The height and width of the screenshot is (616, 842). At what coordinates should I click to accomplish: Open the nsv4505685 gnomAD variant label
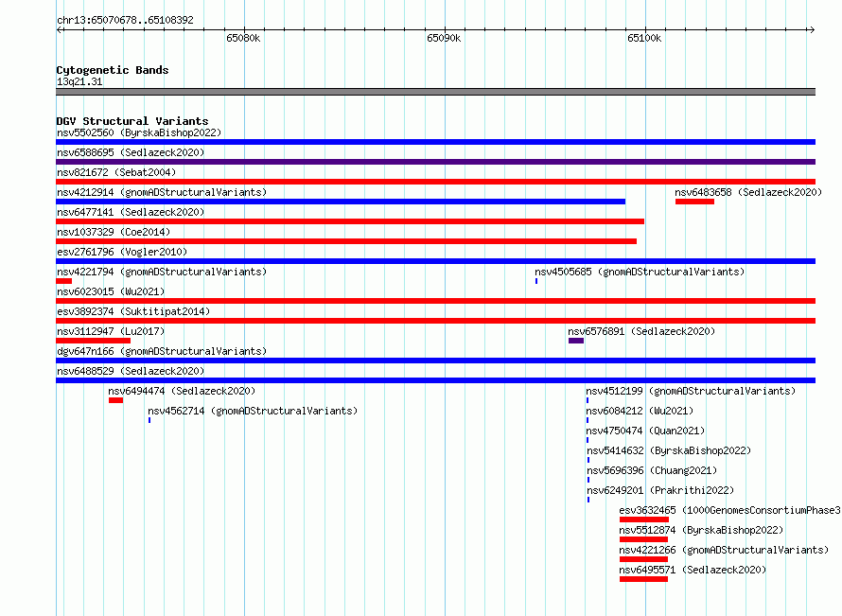[640, 272]
